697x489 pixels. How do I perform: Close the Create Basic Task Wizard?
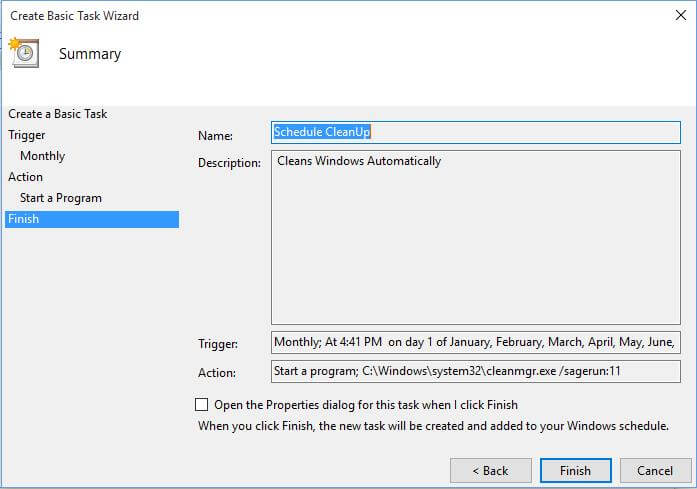click(681, 15)
